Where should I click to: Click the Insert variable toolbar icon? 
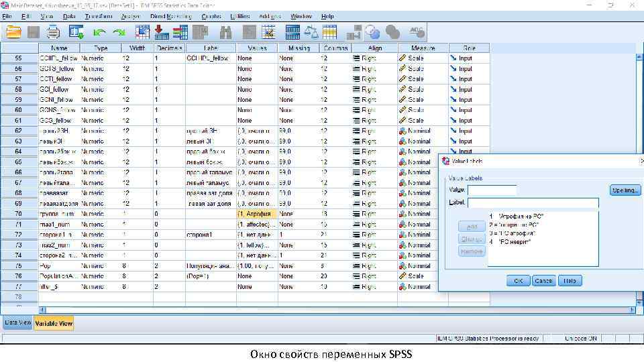coord(268,32)
